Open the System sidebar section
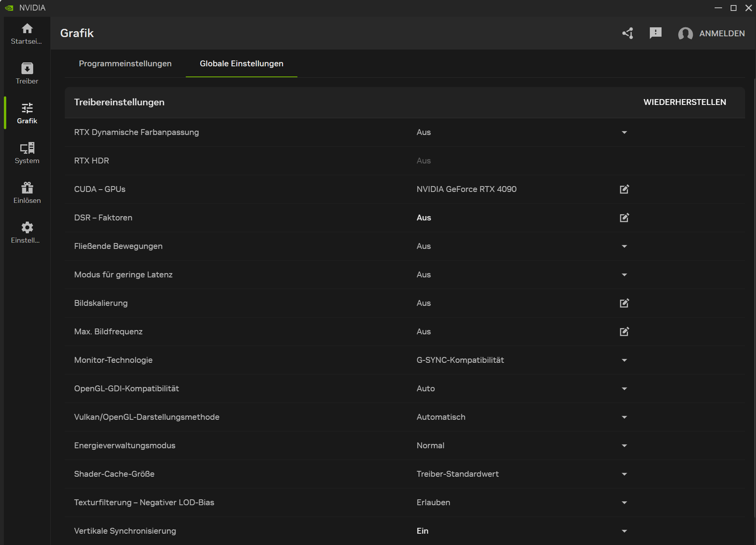Viewport: 756px width, 545px height. click(x=27, y=153)
